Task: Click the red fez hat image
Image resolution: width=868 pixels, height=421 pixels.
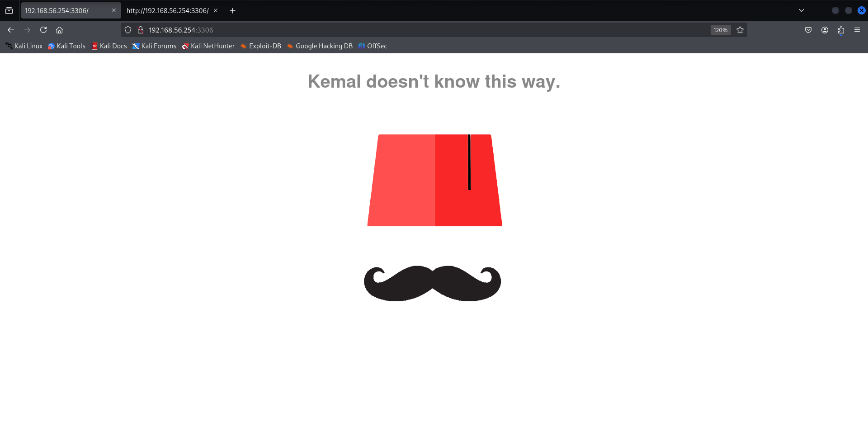Action: [x=434, y=180]
